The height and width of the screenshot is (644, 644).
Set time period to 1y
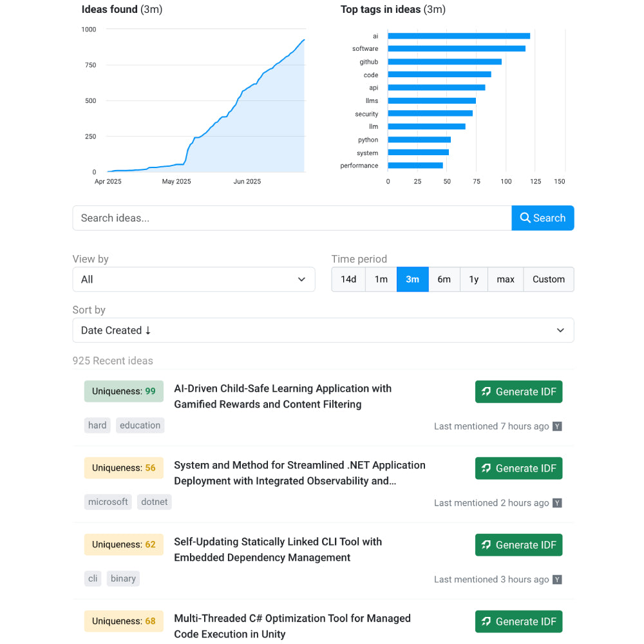474,279
